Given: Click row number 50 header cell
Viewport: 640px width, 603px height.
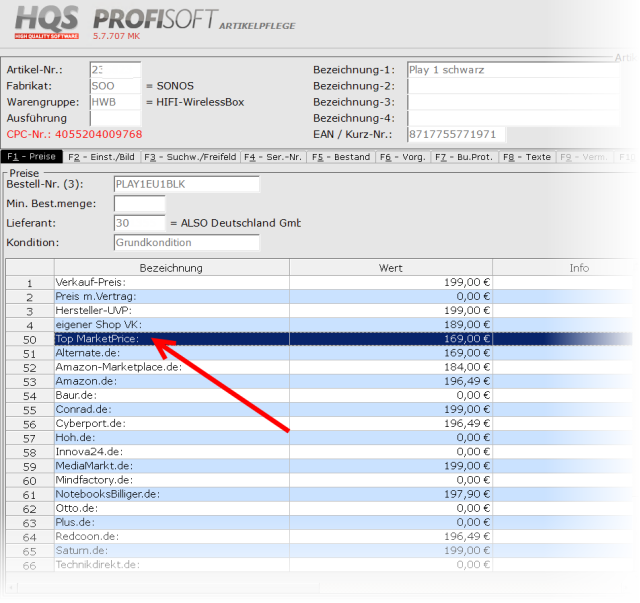Looking at the screenshot, I should 30,339.
